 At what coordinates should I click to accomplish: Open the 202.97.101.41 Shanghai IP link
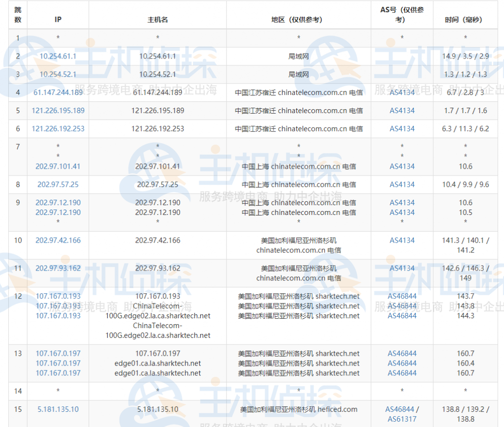coord(58,166)
